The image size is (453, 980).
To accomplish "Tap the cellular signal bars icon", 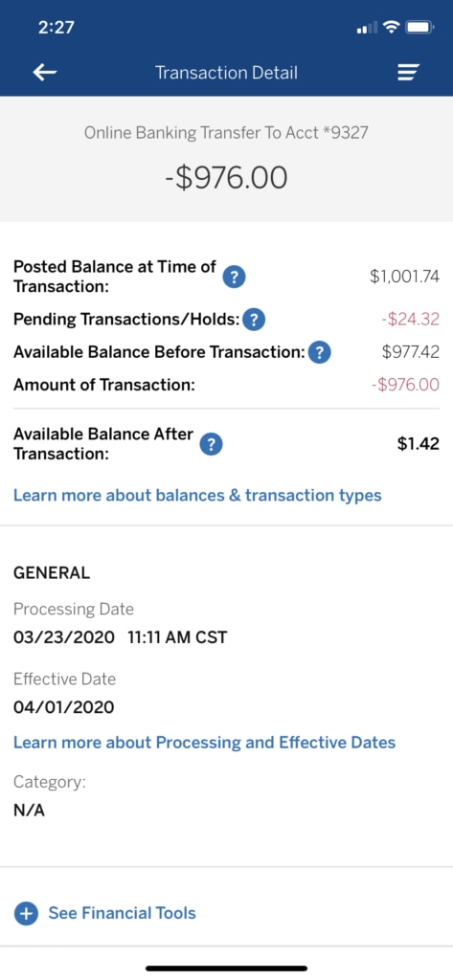I will (367, 28).
